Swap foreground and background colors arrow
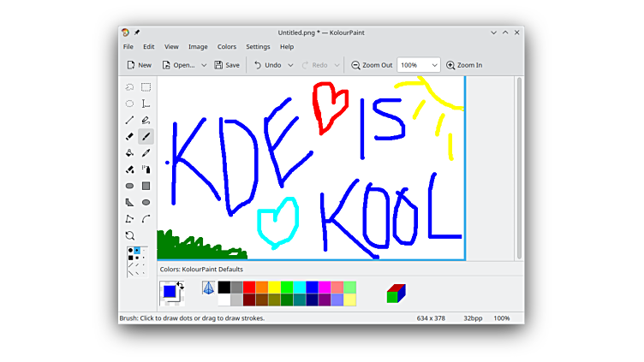 [x=180, y=285]
